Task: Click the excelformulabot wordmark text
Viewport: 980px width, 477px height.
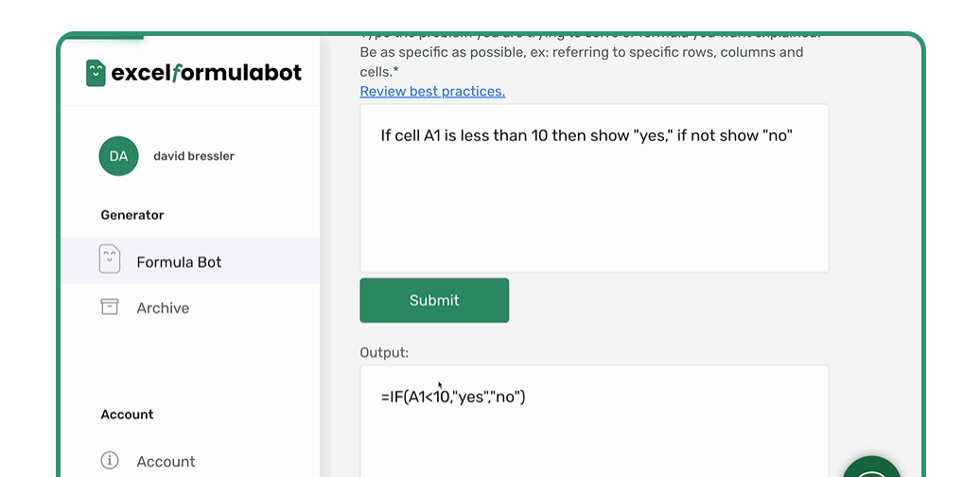Action: click(206, 73)
